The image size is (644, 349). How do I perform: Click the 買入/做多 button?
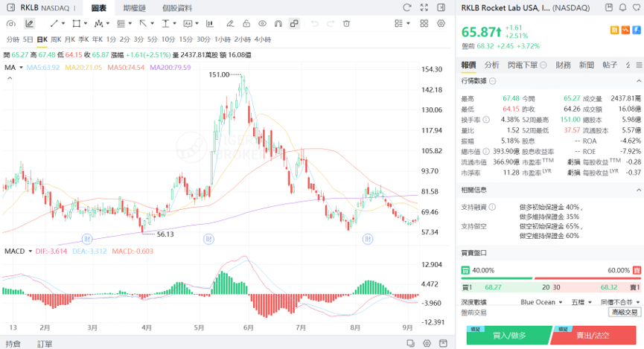coord(509,336)
